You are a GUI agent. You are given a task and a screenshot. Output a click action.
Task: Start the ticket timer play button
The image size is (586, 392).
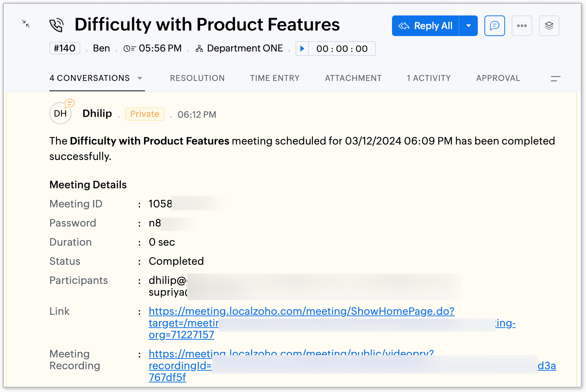click(302, 49)
